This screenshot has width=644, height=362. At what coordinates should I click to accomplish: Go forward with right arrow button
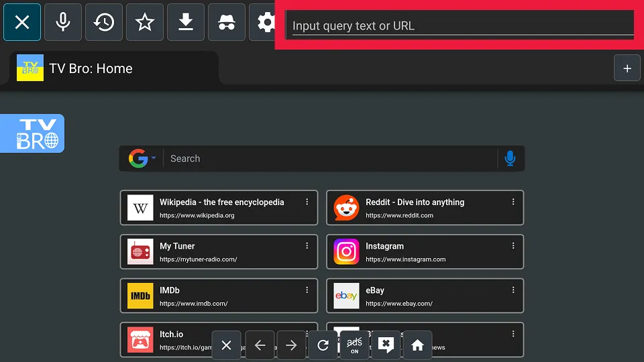tap(291, 345)
